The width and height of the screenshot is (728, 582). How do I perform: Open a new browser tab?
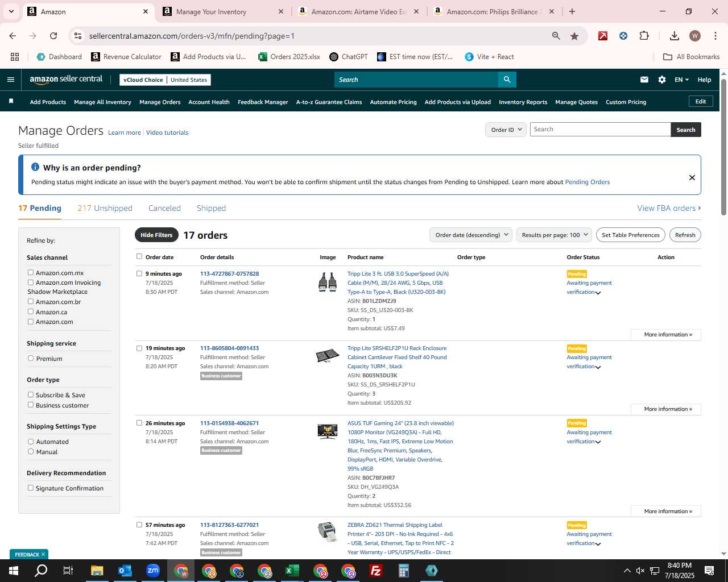coord(572,11)
